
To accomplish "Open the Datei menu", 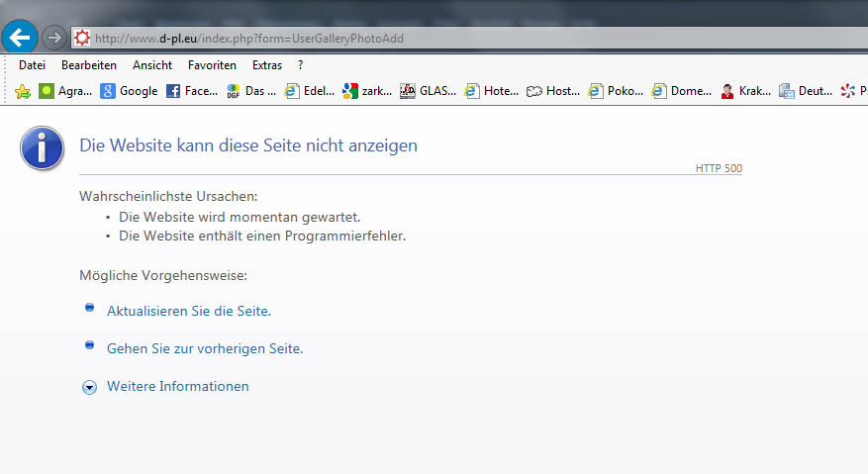I will (32, 65).
